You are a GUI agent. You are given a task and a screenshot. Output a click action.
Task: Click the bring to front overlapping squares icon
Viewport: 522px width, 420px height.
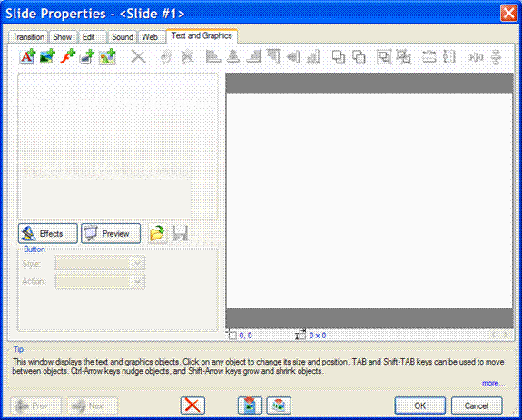(339, 56)
